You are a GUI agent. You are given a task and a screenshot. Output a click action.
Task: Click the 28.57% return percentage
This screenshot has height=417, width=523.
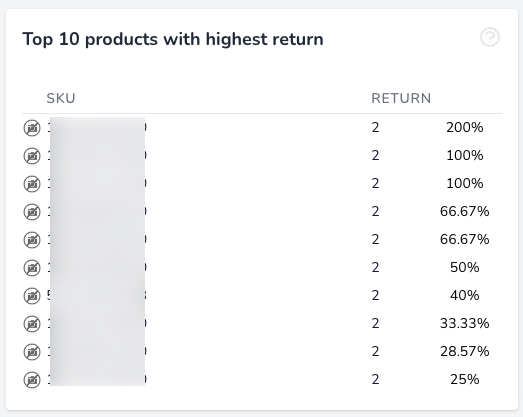point(465,352)
